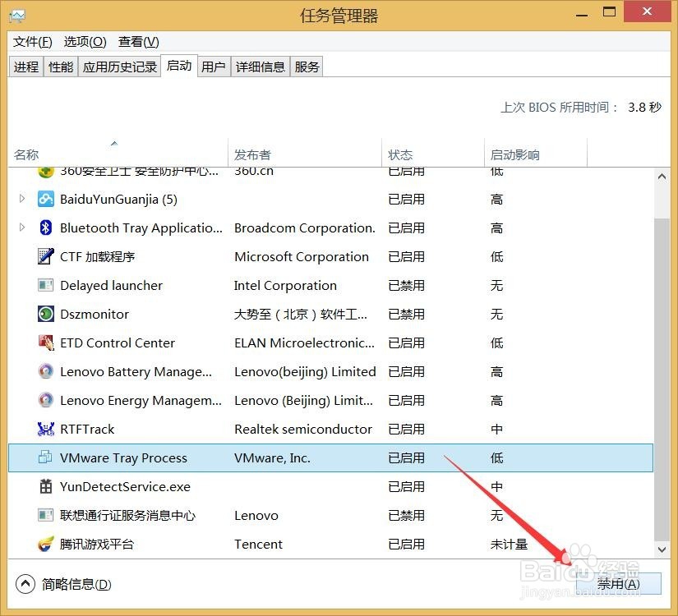This screenshot has height=616, width=678.
Task: Expand the Bluetooth Tray Application group
Action: [x=22, y=228]
